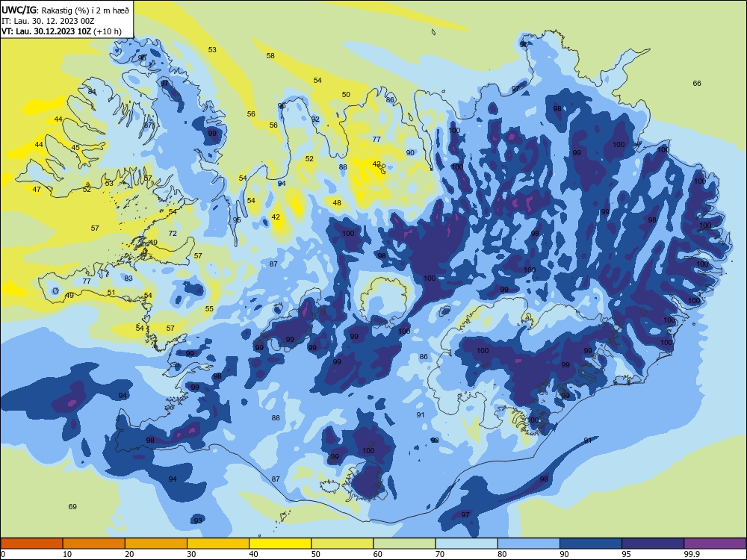This screenshot has width=747, height=560.
Task: Click the map value 84 in the northwest
Action: coord(92,92)
